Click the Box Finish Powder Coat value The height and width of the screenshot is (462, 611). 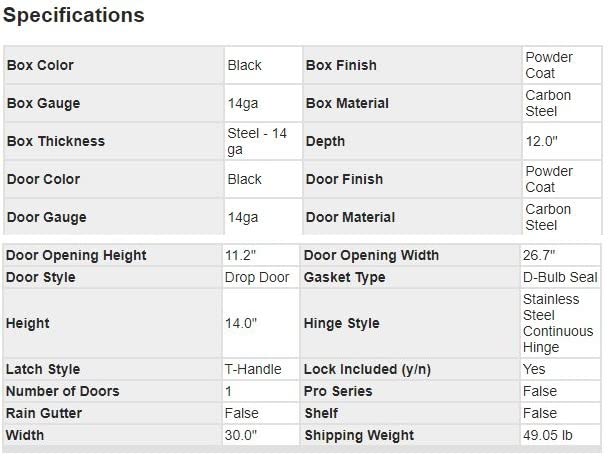(x=549, y=65)
